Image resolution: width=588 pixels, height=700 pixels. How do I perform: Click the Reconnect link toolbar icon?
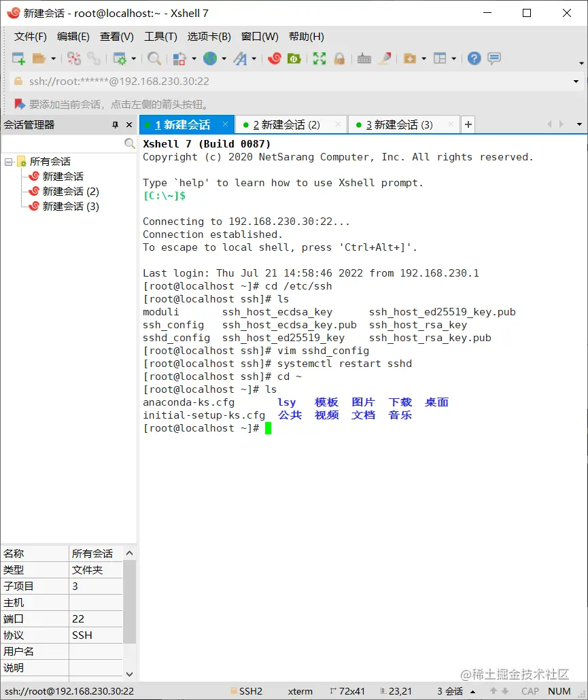[94, 58]
